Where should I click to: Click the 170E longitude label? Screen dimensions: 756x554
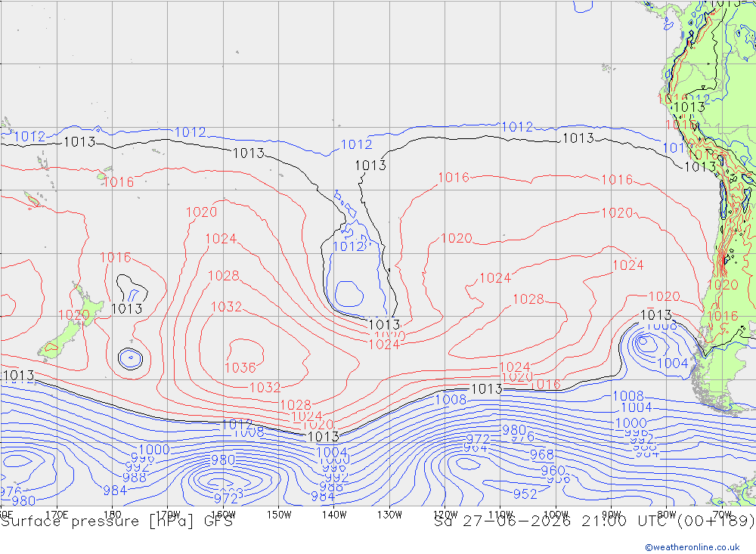(57, 515)
